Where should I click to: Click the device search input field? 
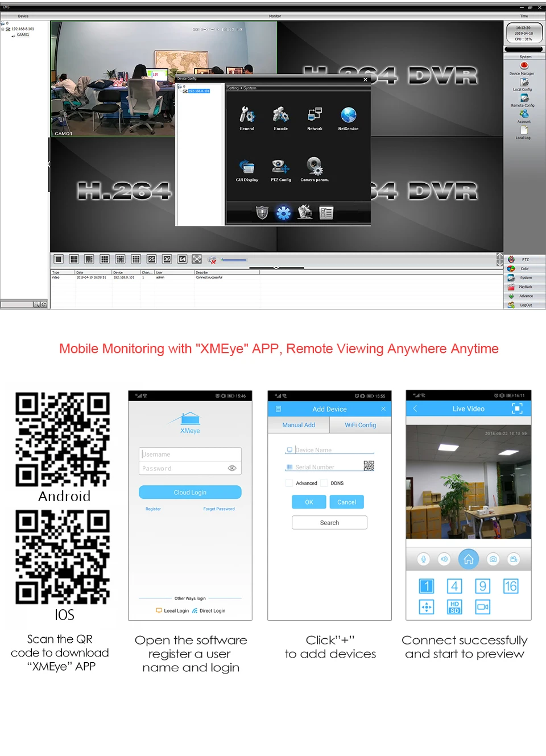(x=17, y=304)
